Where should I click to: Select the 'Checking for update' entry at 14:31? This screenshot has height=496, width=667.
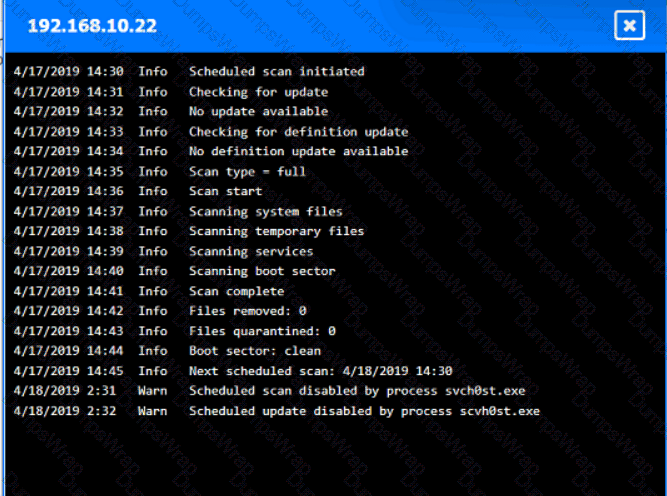pyautogui.click(x=258, y=91)
